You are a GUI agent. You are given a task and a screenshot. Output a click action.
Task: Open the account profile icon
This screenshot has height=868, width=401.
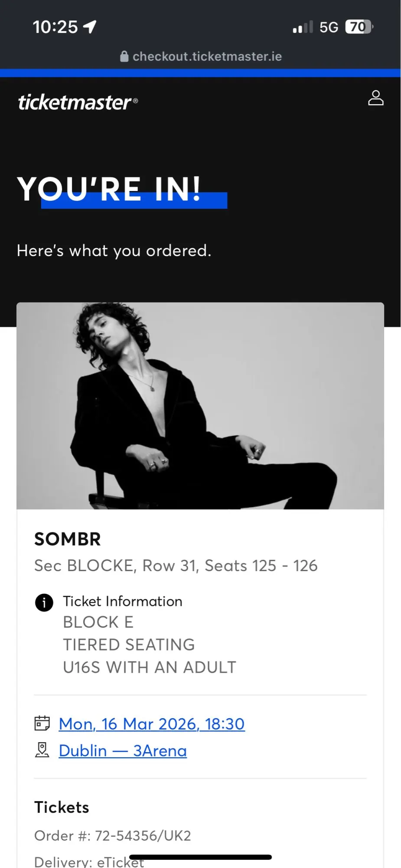click(x=375, y=98)
